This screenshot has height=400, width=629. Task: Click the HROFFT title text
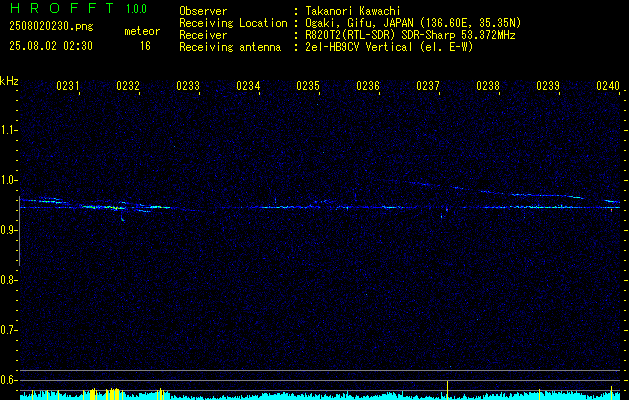pos(63,8)
